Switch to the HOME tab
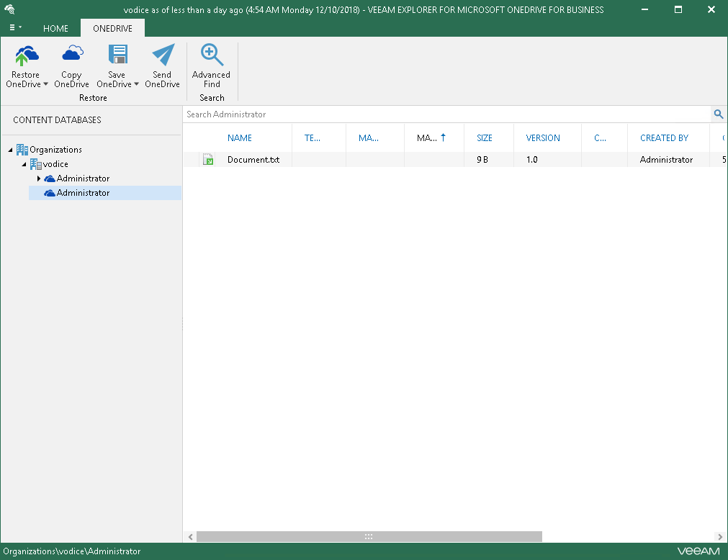The height and width of the screenshot is (560, 728). [55, 28]
